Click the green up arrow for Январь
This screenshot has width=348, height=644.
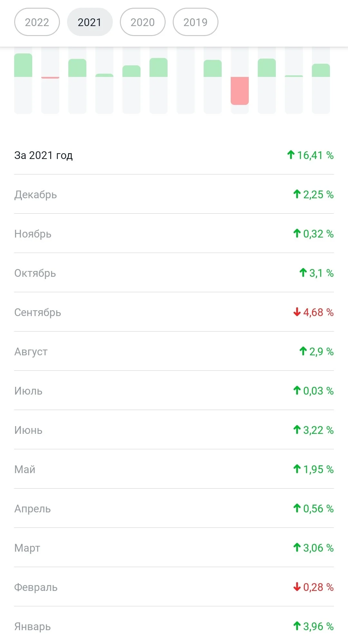click(297, 626)
